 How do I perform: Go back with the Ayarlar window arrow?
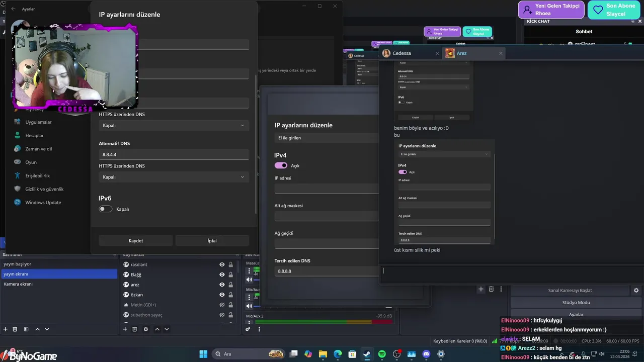tap(13, 9)
